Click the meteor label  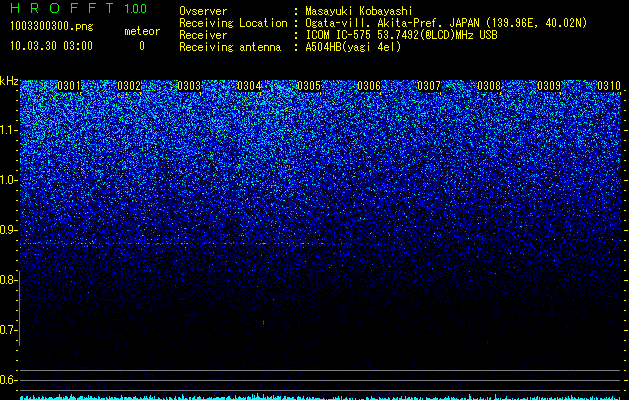tap(142, 31)
